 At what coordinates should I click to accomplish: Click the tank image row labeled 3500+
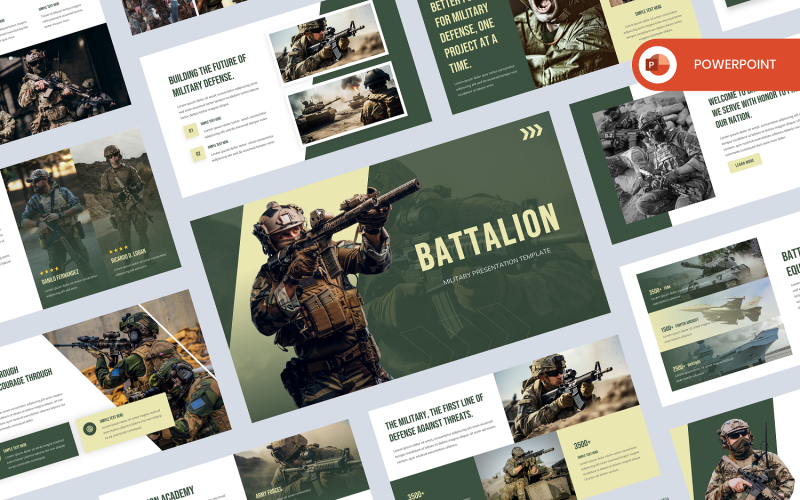pos(702,274)
